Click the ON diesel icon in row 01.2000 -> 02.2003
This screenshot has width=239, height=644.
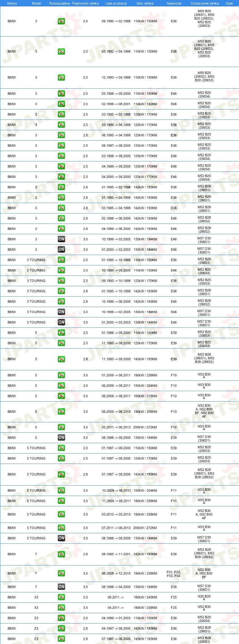tap(61, 250)
